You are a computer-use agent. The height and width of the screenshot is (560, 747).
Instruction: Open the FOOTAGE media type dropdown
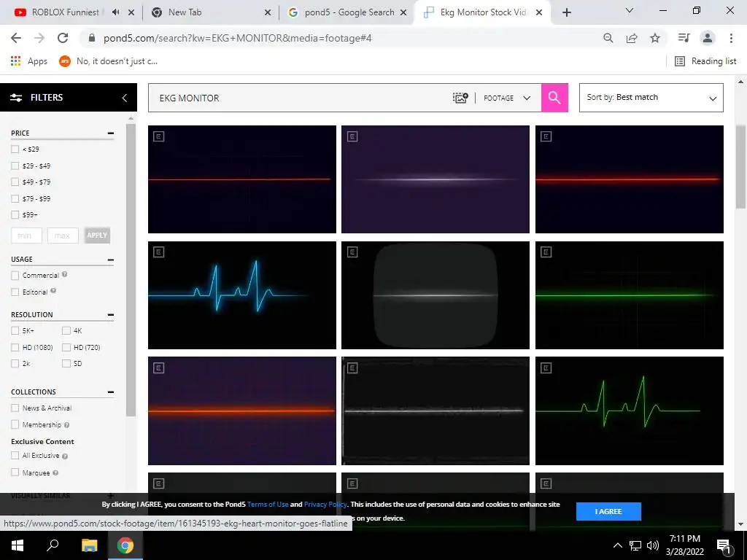point(508,98)
